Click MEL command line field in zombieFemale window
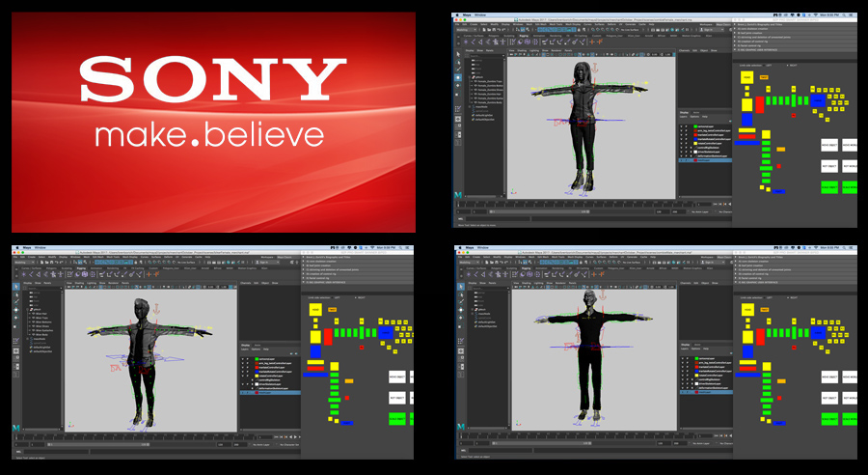The height and width of the screenshot is (475, 868). pyautogui.click(x=499, y=219)
